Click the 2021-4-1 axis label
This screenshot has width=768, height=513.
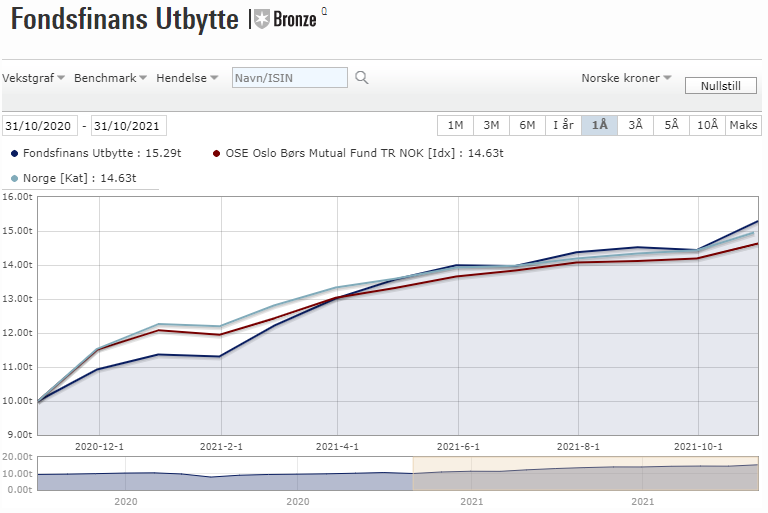tap(337, 447)
